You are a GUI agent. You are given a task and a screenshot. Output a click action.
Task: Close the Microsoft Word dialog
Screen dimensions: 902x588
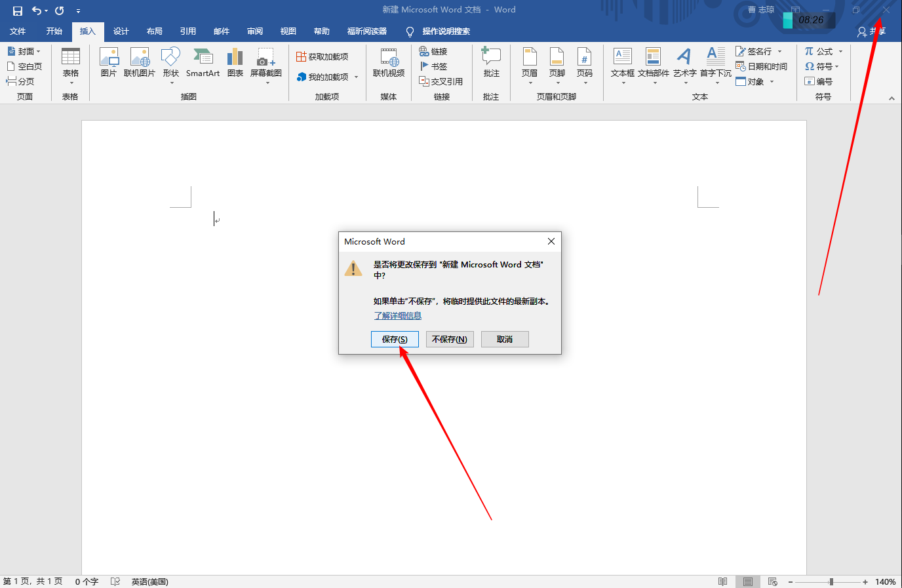551,241
